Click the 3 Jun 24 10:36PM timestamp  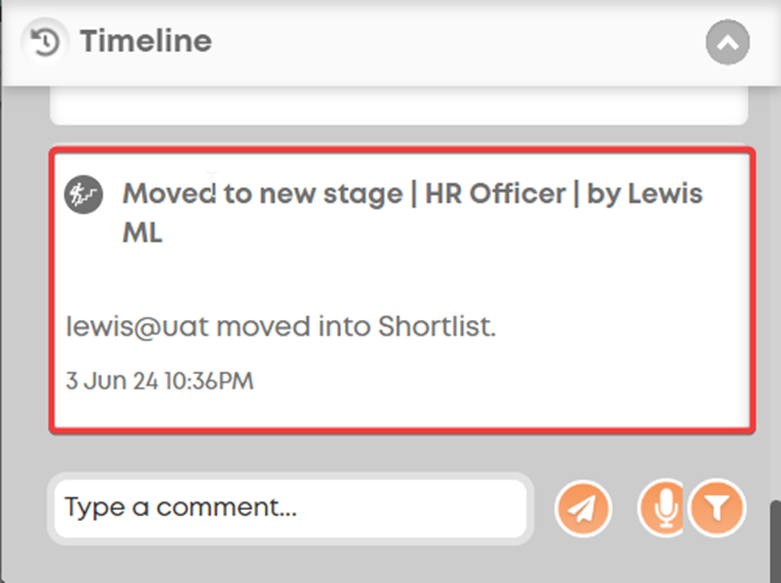(159, 381)
